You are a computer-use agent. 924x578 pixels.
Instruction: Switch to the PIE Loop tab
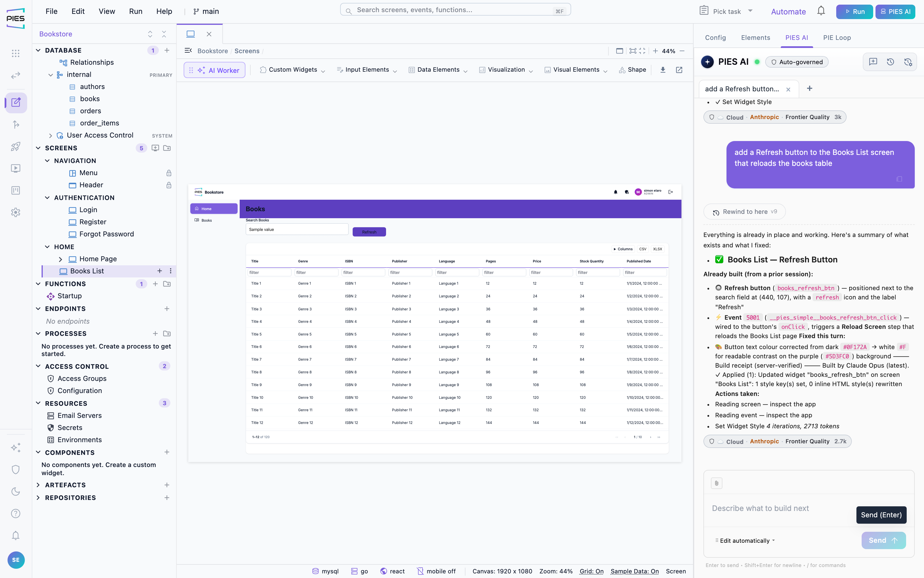tap(837, 38)
